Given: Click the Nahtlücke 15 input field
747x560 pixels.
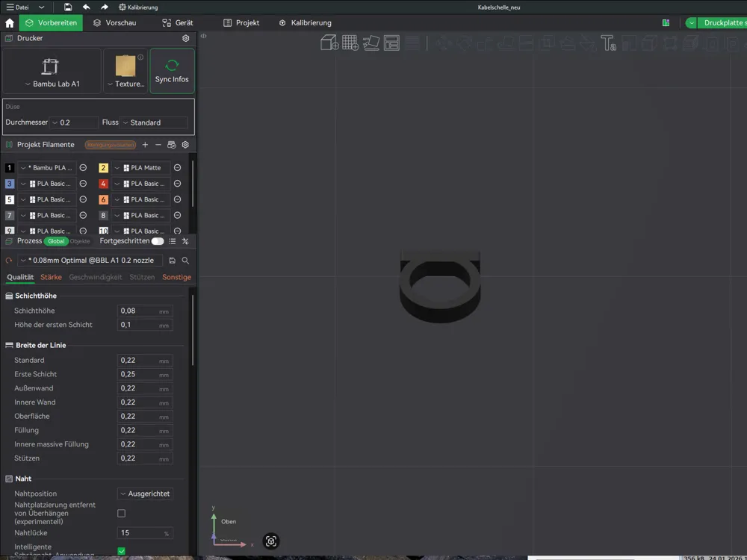Looking at the screenshot, I should coord(145,533).
